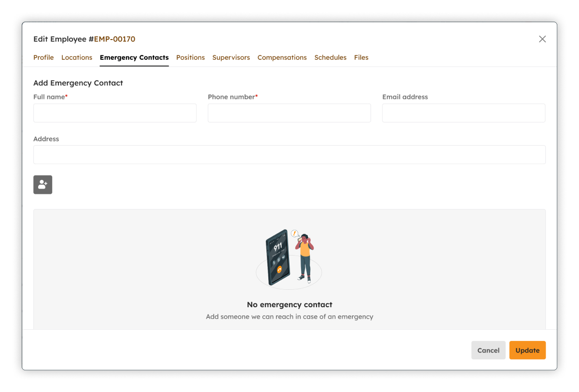Click the EMP-00170 employee ID text
Viewport: 579px width, 392px height.
114,39
